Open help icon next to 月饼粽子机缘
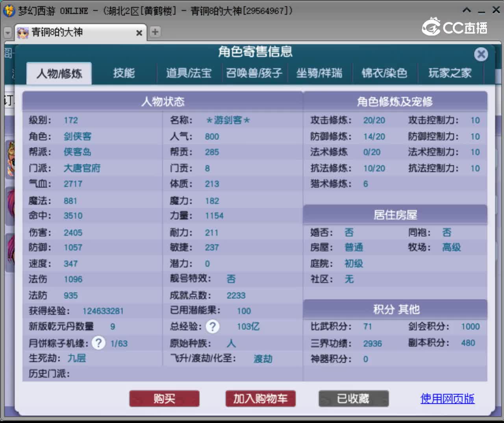 (98, 343)
